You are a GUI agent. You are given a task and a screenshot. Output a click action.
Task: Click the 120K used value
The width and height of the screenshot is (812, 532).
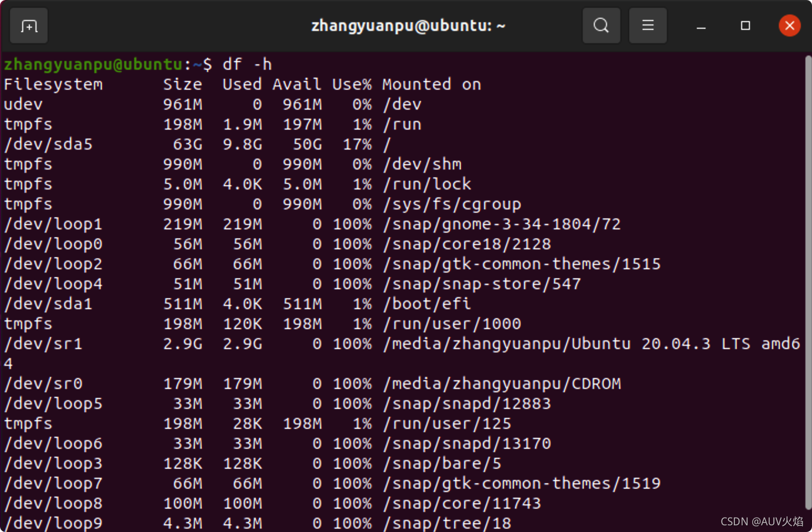coord(242,324)
